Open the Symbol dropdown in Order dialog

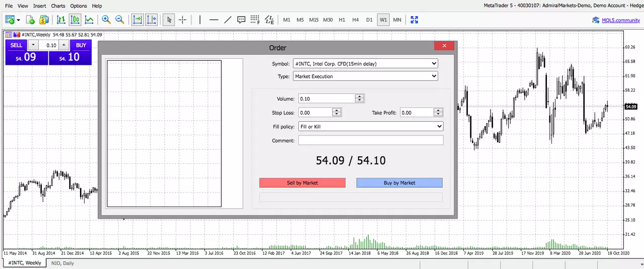(x=365, y=64)
